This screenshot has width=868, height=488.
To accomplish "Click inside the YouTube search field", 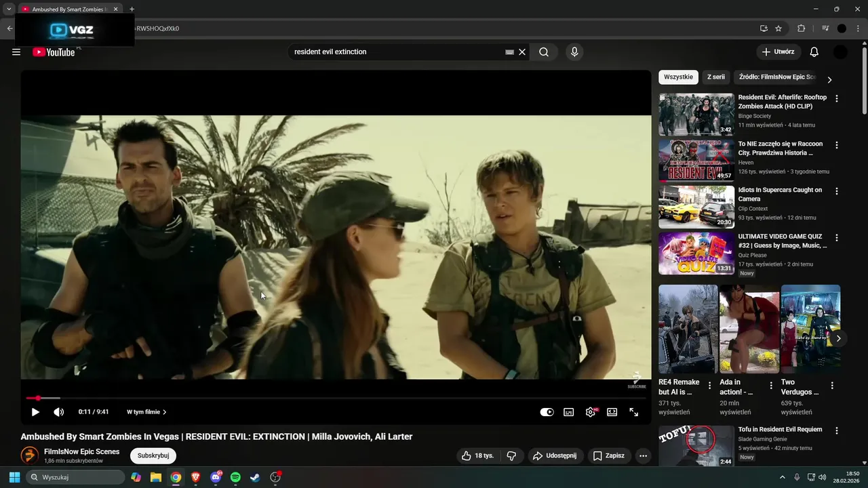I will 397,52.
